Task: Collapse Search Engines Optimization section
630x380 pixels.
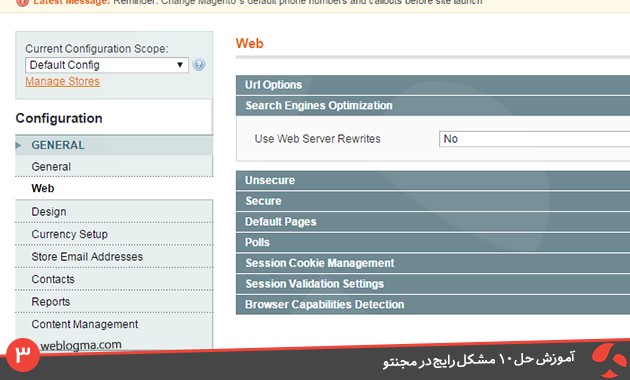Action: tap(433, 106)
